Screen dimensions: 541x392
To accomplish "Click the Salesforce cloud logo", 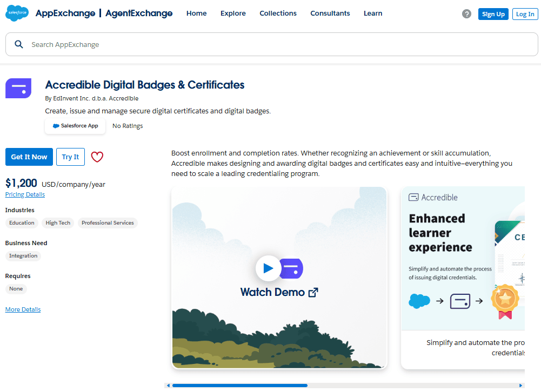I will click(17, 13).
